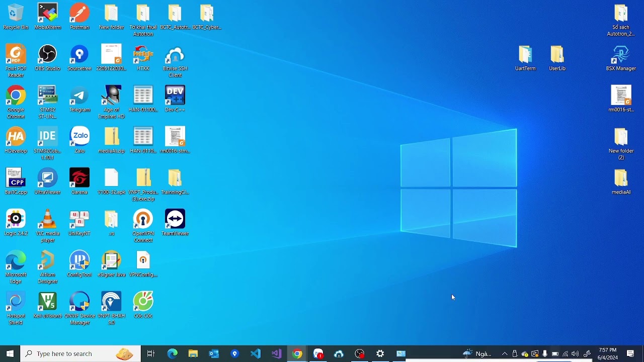644x362 pixels.
Task: Click the TeamViewer desktop icon
Action: 175,223
